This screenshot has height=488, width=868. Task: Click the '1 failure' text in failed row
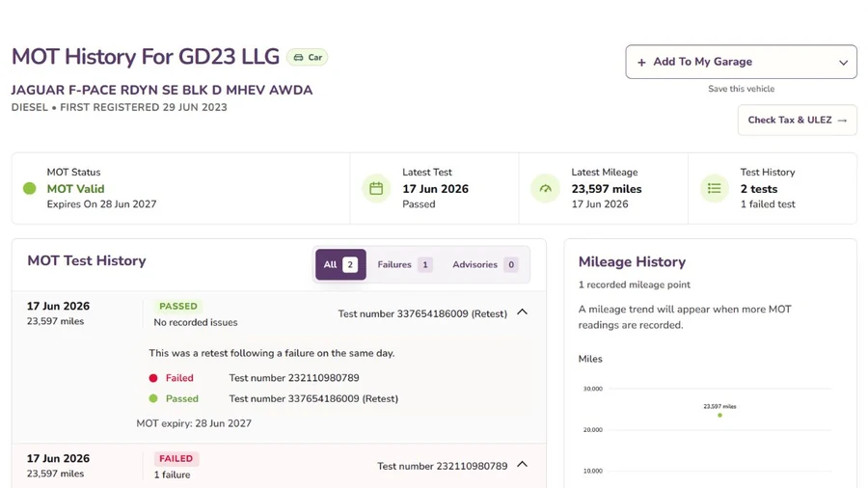[173, 474]
